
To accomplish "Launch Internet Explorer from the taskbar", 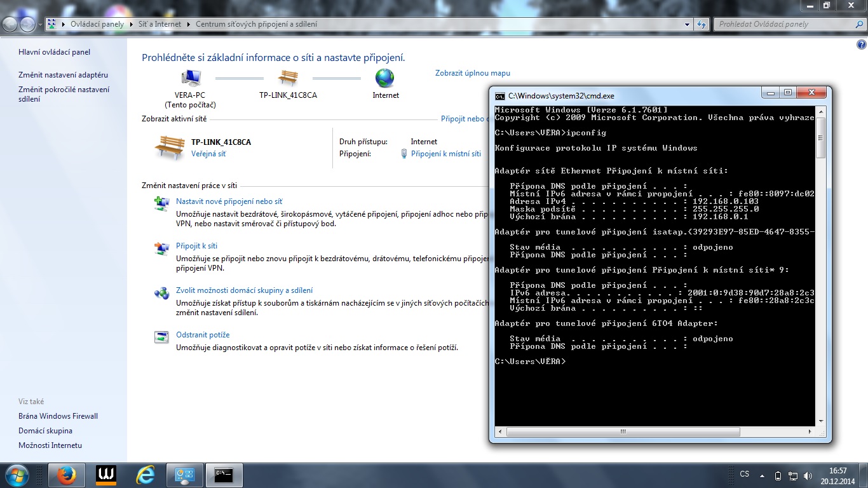I will (x=146, y=475).
